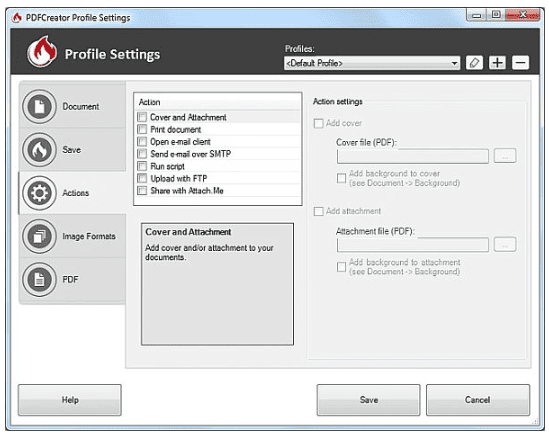Enable Send e-mail over SMTP action
Image resolution: width=549 pixels, height=435 pixels.
[x=142, y=154]
